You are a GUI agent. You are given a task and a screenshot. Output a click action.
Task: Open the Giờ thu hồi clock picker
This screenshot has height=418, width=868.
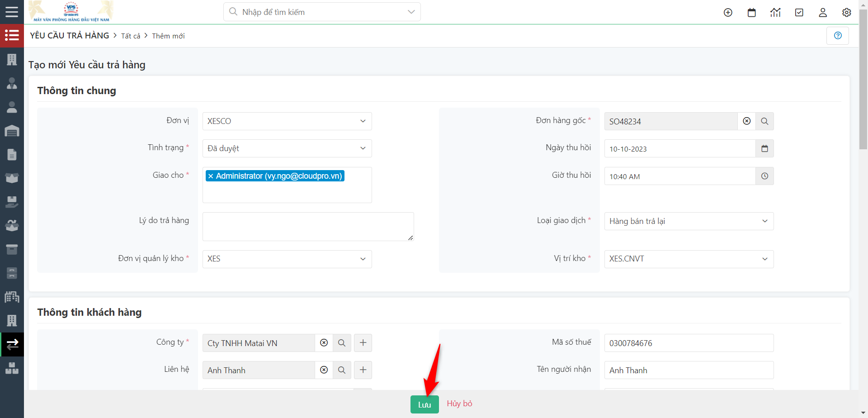764,176
